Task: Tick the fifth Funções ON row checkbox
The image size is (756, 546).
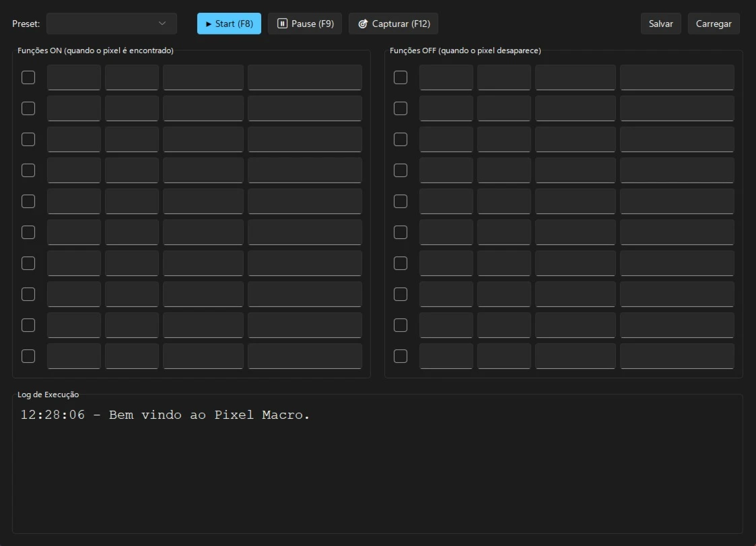Action: (x=28, y=201)
